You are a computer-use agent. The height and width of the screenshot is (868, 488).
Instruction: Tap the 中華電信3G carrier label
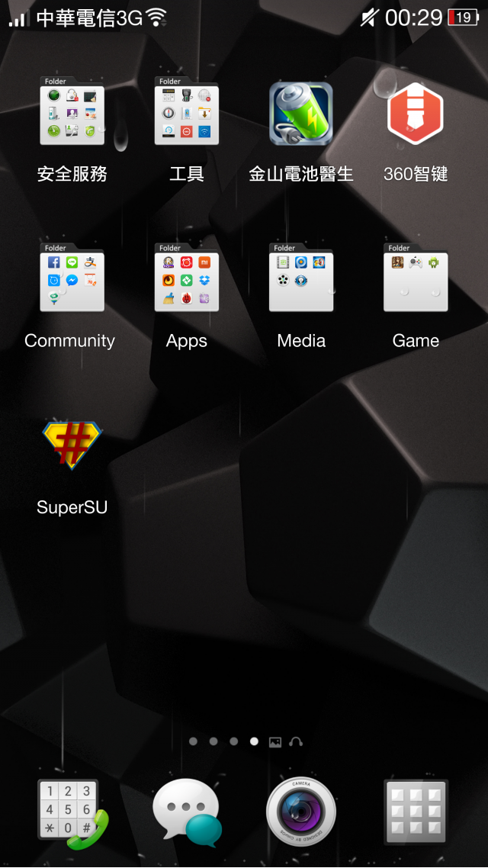(90, 18)
